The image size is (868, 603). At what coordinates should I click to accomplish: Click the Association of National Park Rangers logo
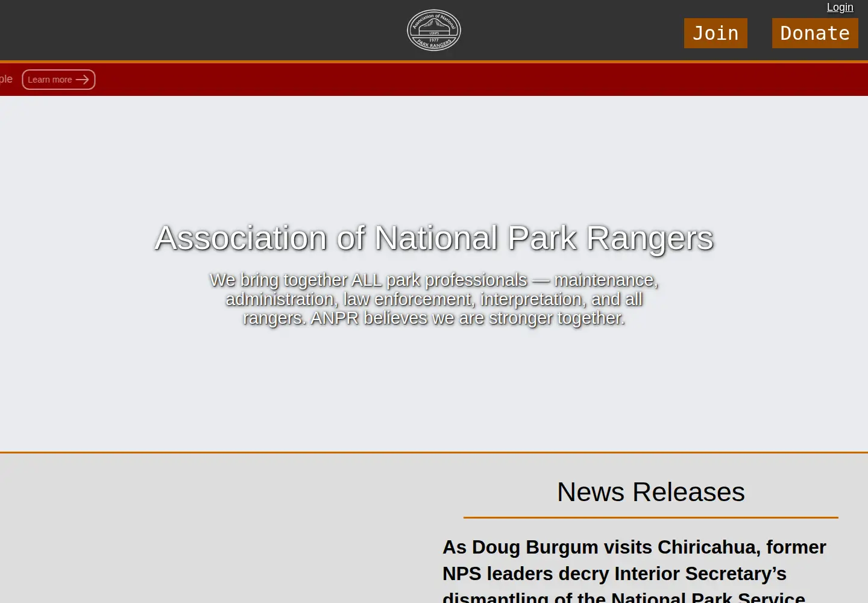(x=434, y=30)
